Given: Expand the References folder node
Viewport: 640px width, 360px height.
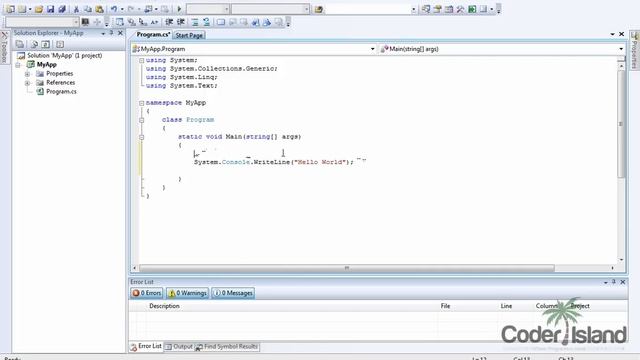Looking at the screenshot, I should click(27, 83).
